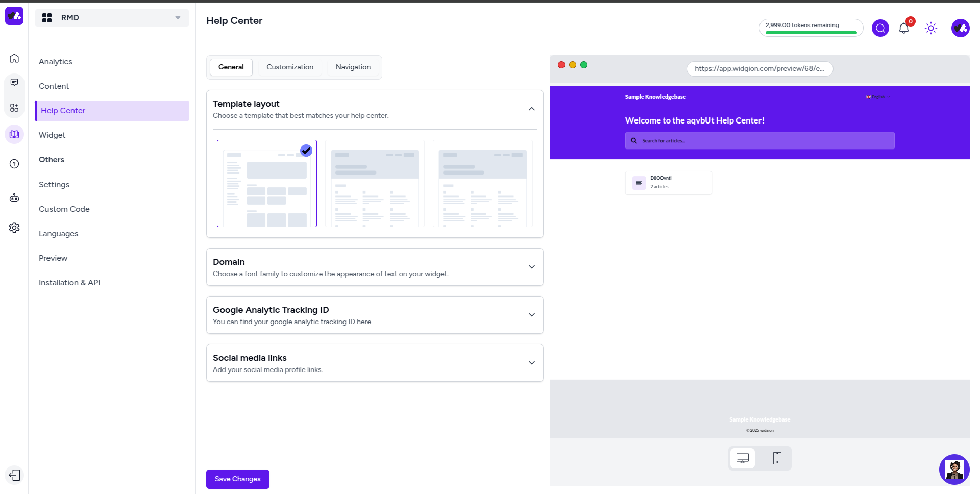Open the chat messages sidebar icon
The height and width of the screenshot is (494, 980).
click(14, 83)
